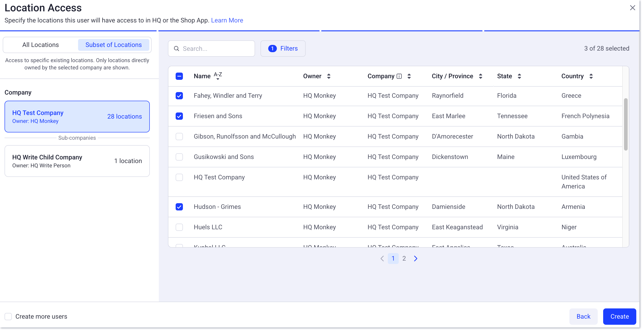Open the Learn More link
This screenshot has width=644, height=332.
click(227, 20)
